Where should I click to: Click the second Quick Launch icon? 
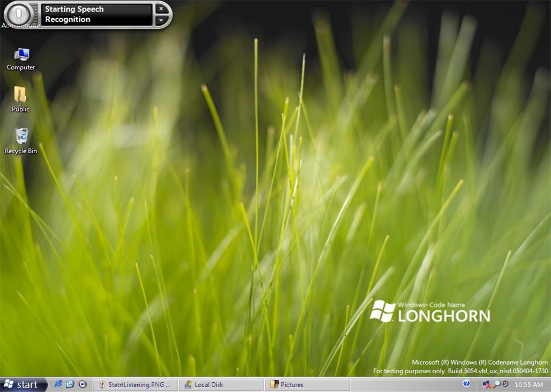[x=70, y=384]
